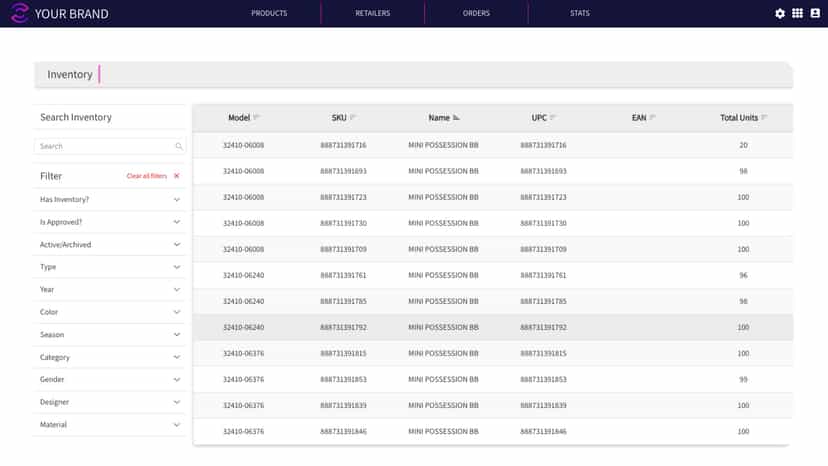Select SKU 888731391846 cell
Screen dimensions: 828x466
point(343,432)
